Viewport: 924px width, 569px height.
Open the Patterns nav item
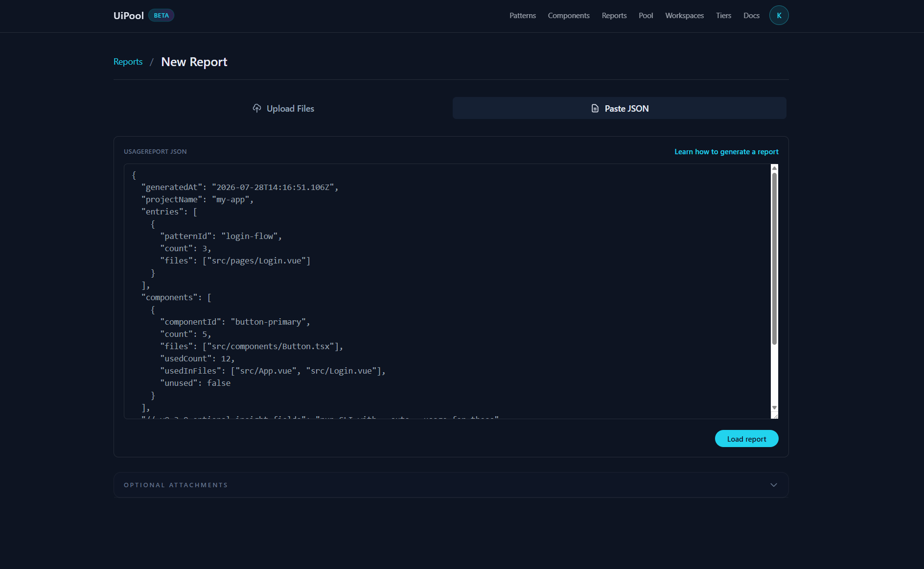pos(522,16)
